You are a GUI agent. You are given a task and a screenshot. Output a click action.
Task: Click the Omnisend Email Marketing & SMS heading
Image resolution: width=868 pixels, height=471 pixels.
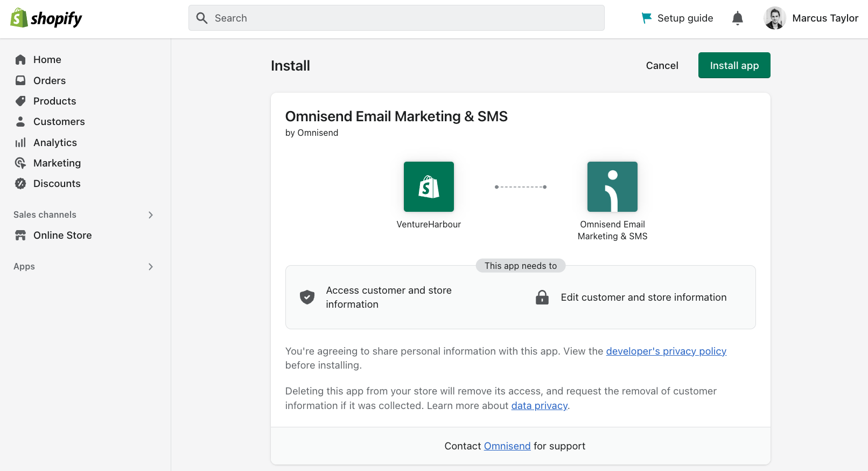pos(396,116)
